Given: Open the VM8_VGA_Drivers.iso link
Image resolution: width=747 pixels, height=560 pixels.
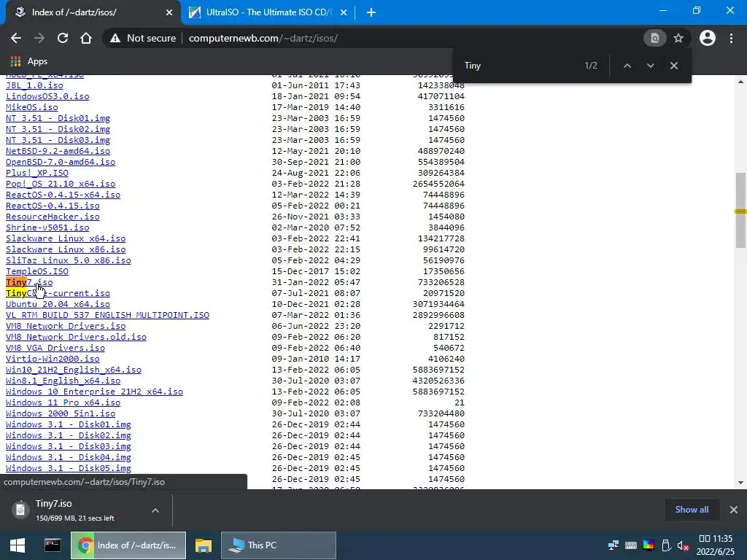Looking at the screenshot, I should click(55, 348).
